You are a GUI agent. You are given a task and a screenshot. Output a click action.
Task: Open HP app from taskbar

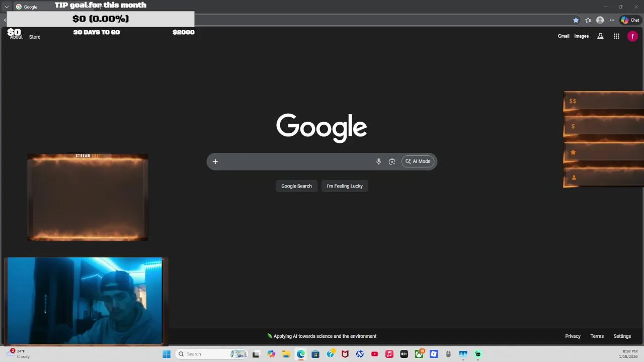pyautogui.click(x=360, y=354)
